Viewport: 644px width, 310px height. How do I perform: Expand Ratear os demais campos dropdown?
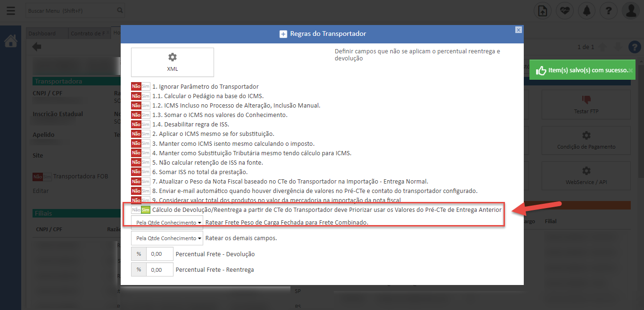167,238
